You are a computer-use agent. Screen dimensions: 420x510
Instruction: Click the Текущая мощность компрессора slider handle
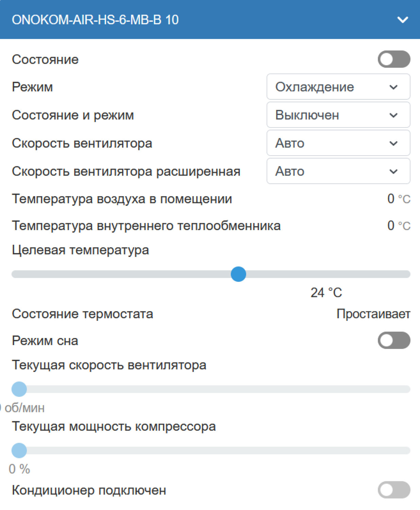(19, 451)
